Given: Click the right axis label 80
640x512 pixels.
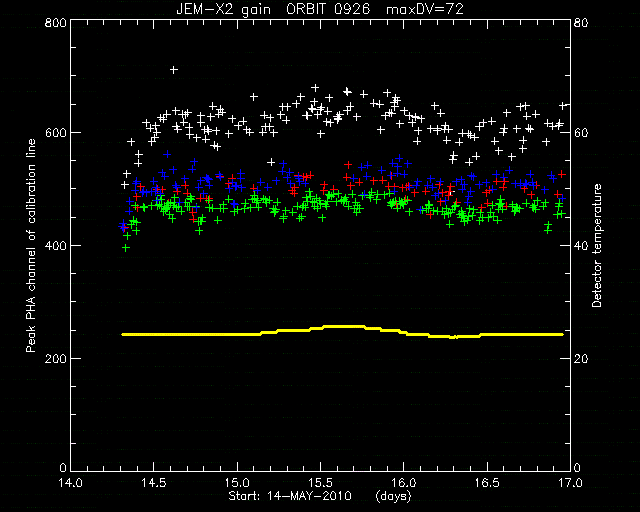Looking at the screenshot, I should point(581,22).
